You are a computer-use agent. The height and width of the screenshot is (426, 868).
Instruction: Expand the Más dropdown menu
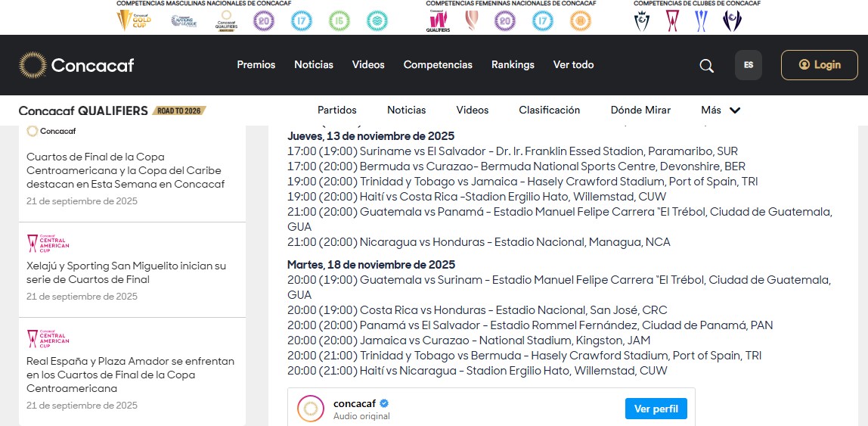pyautogui.click(x=721, y=110)
